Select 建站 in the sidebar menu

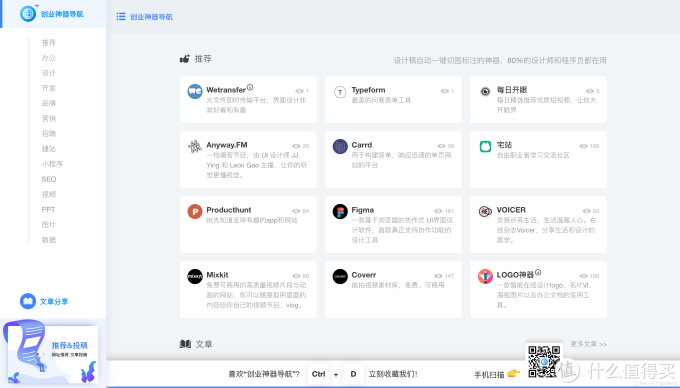click(x=49, y=149)
